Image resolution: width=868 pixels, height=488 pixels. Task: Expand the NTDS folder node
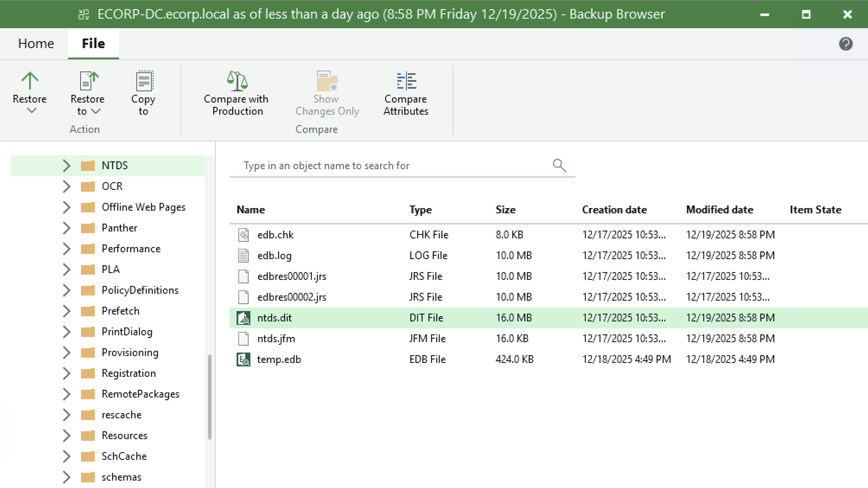click(x=66, y=165)
